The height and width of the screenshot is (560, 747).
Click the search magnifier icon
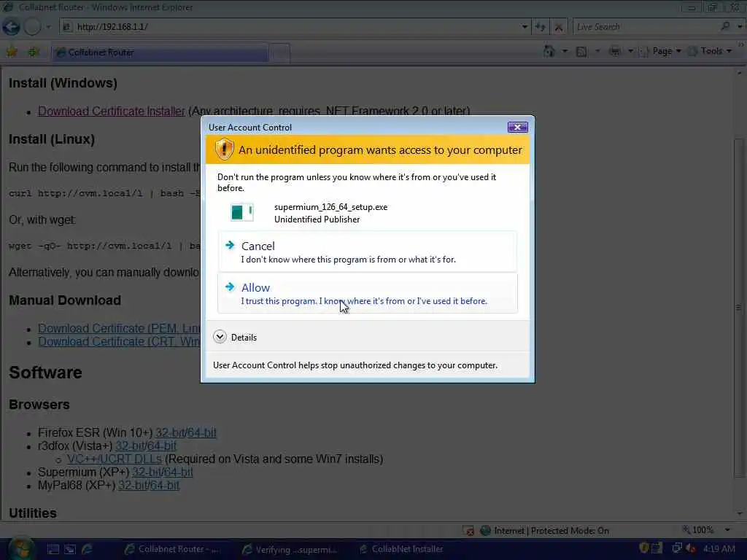pyautogui.click(x=725, y=26)
